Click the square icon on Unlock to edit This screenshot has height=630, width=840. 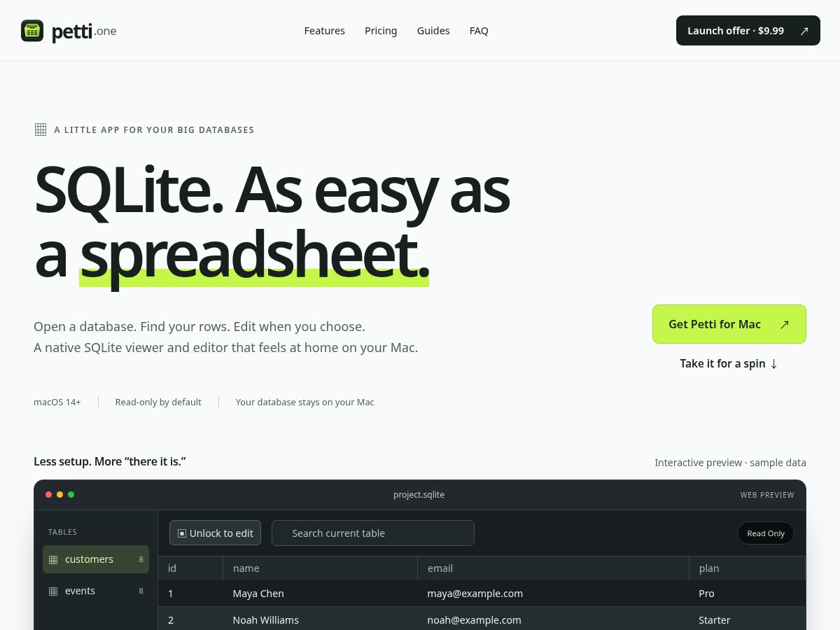[182, 533]
